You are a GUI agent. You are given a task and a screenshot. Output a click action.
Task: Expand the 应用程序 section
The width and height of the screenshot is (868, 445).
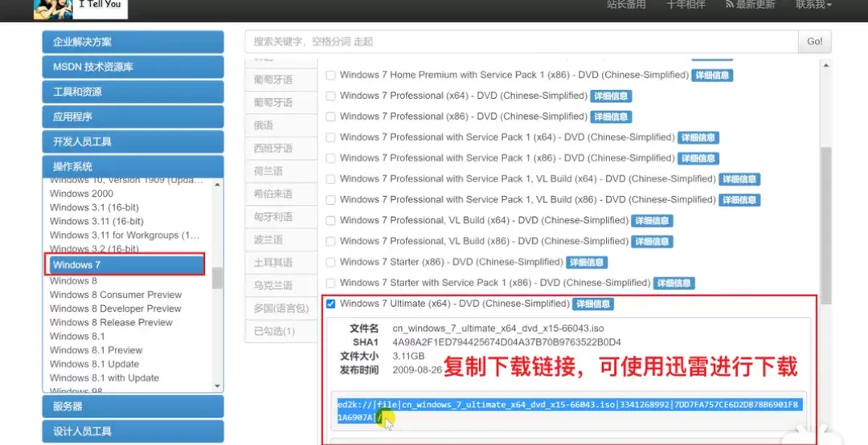click(133, 116)
